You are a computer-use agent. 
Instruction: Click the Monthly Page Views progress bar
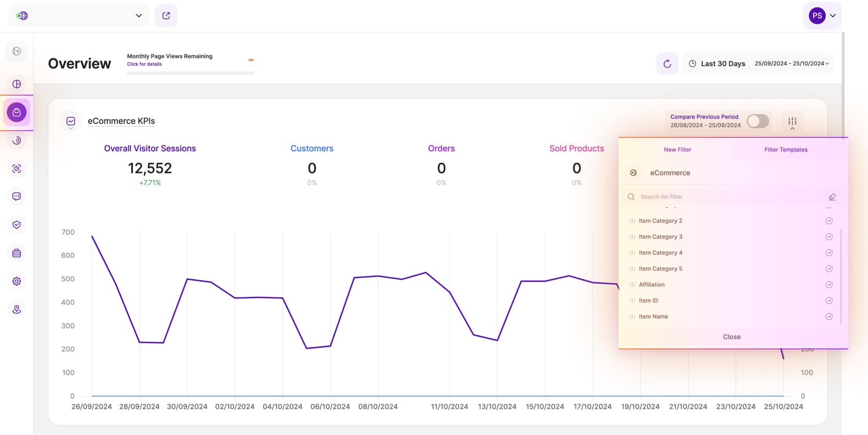(x=190, y=74)
